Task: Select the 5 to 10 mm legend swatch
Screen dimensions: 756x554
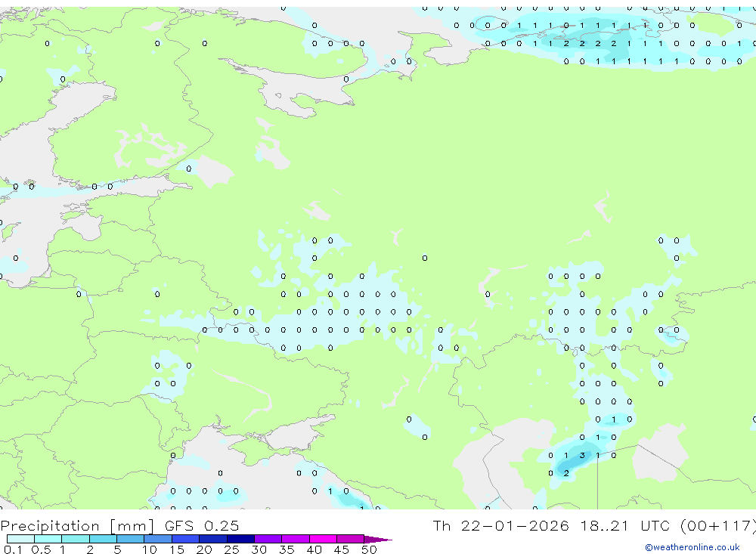Action: 131,539
